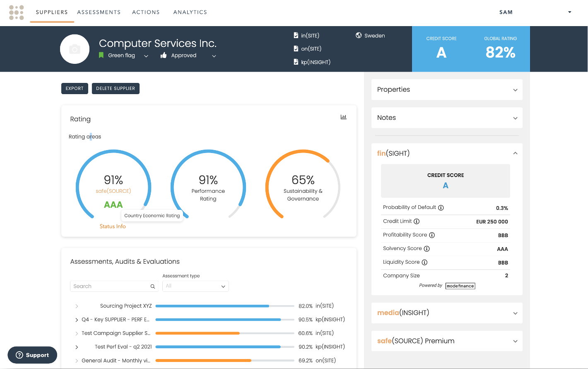Click the in(SITE) document icon
The image size is (588, 369).
point(296,35)
